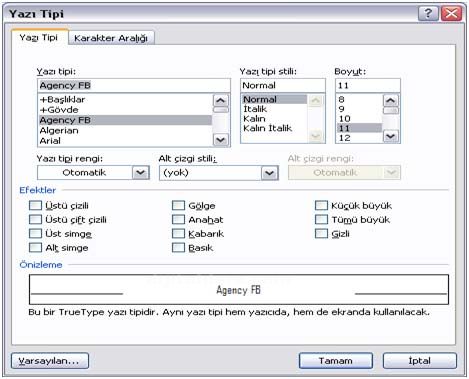The width and height of the screenshot is (469, 379).
Task: Click the size list scrollbar thumb
Action: tap(391, 110)
